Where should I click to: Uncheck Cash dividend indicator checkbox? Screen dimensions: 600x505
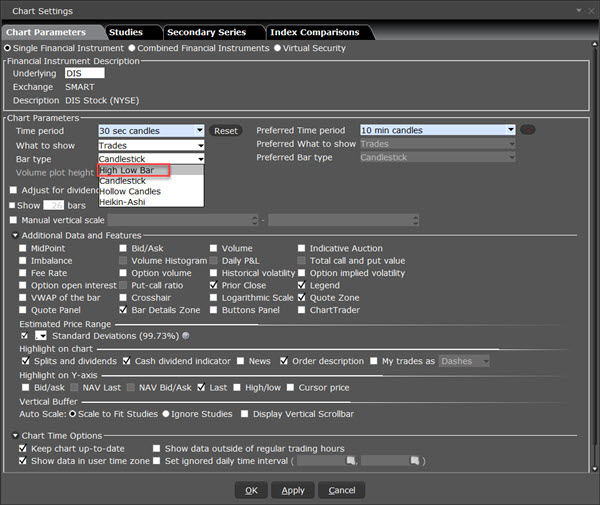[x=127, y=361]
